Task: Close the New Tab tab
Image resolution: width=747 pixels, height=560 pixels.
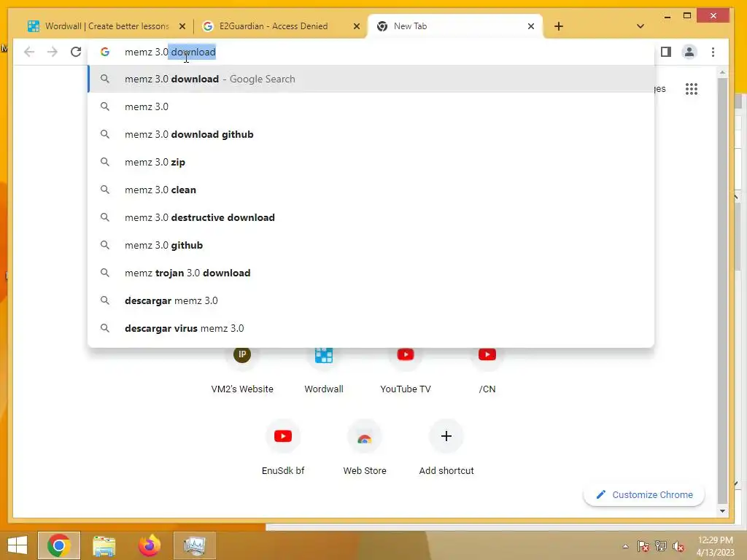Action: pos(531,26)
